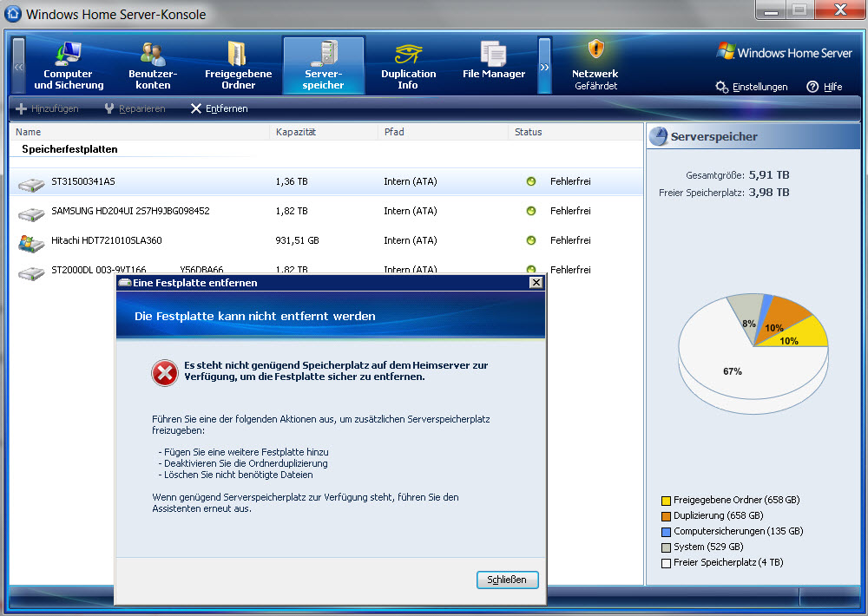Click the Reparieren toolbar button

135,108
